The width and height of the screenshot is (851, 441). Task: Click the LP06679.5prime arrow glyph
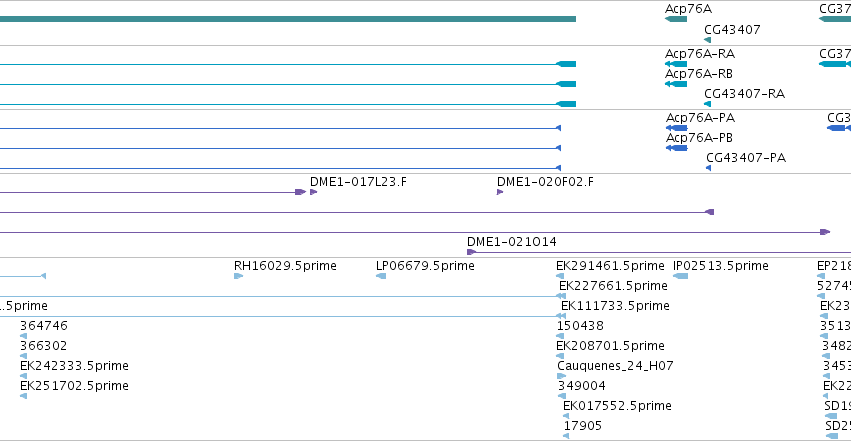(x=381, y=276)
